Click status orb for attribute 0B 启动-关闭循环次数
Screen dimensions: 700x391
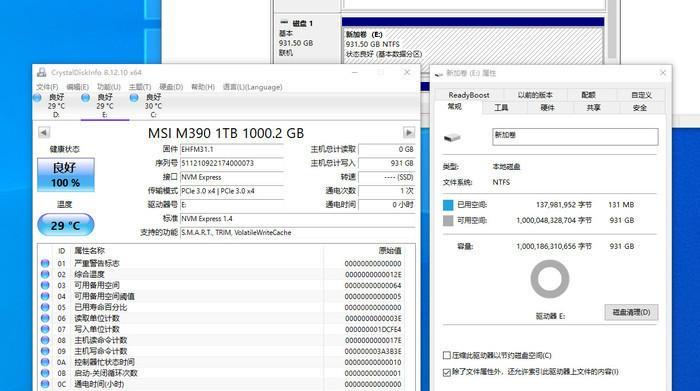[45, 373]
